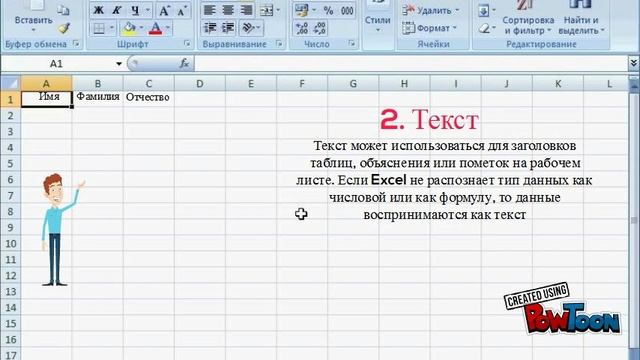Open the Формат cells menu
This screenshot has height=360, width=640.
pos(429,28)
